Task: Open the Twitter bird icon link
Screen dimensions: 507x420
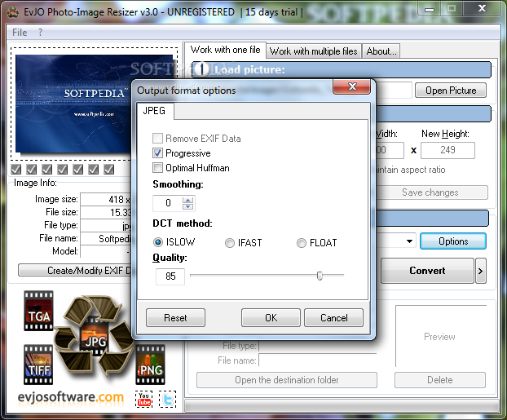Action: 167,399
